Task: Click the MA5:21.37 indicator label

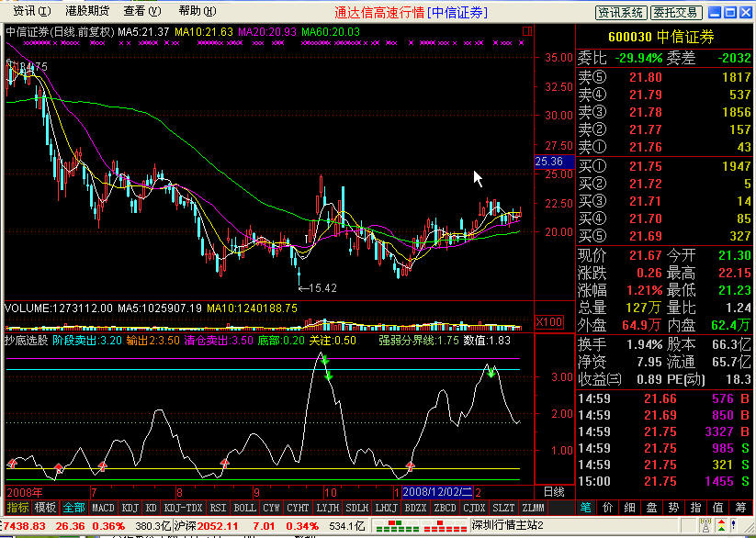Action: (x=143, y=32)
